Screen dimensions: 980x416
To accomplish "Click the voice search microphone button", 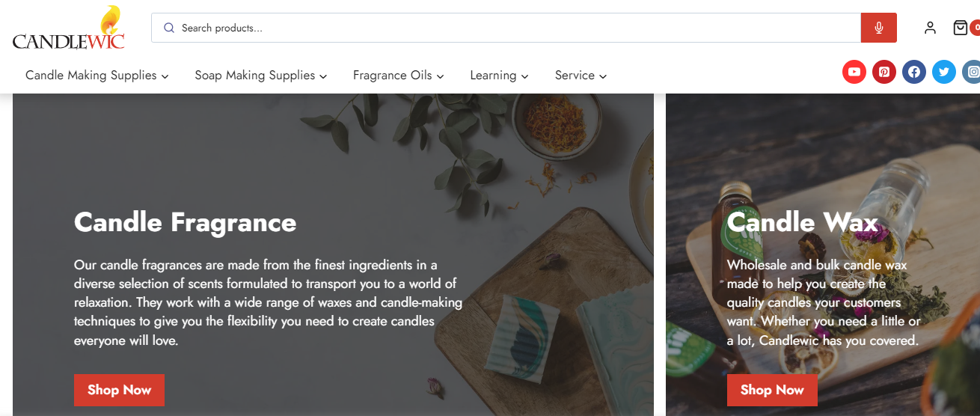I will coord(878,28).
